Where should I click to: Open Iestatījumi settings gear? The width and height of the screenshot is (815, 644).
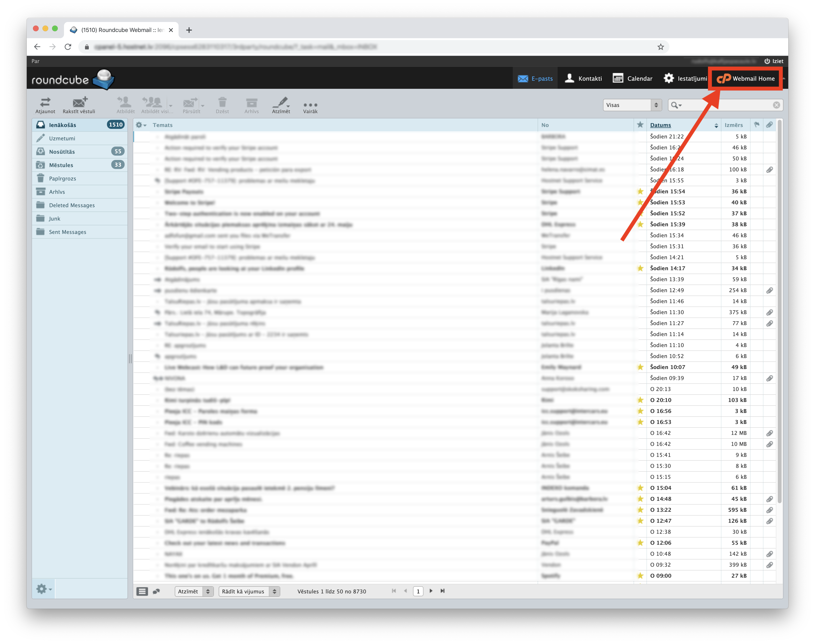coord(685,79)
